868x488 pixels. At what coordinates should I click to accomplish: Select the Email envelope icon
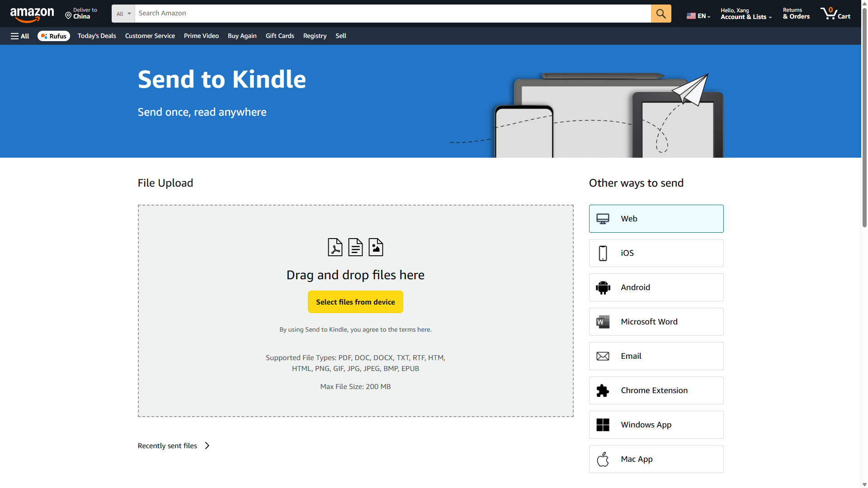(x=603, y=356)
